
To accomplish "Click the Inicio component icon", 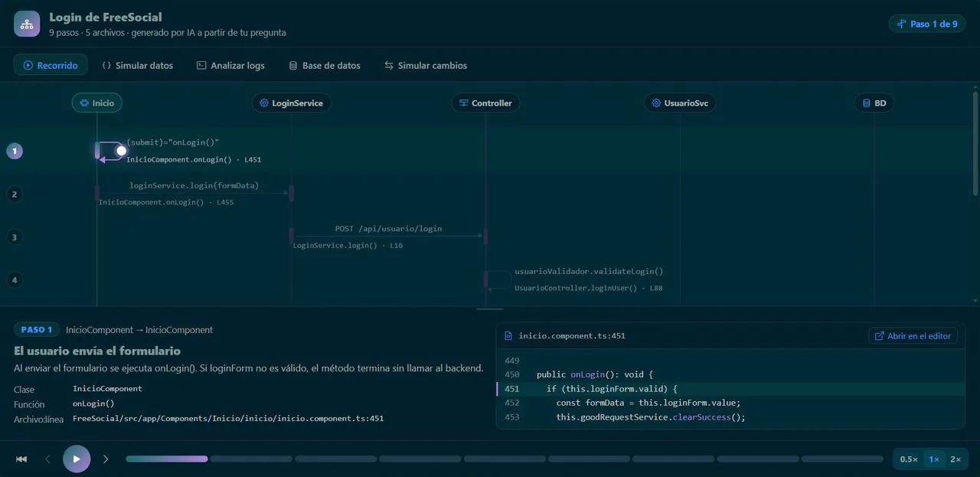I will [x=84, y=103].
